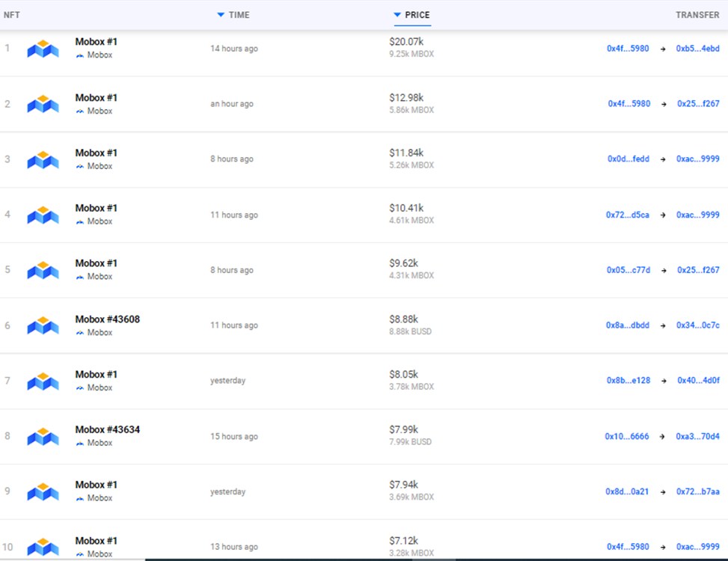This screenshot has width=728, height=561.
Task: Open sender address 0x8a...dbdd
Action: [x=627, y=325]
